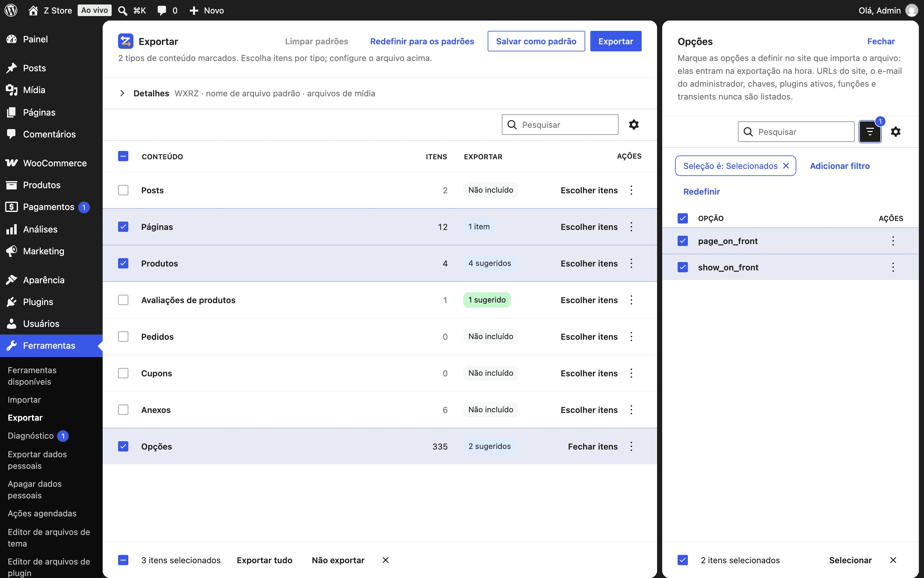
Task: Go to Plugins in the sidebar menu
Action: tap(51, 302)
